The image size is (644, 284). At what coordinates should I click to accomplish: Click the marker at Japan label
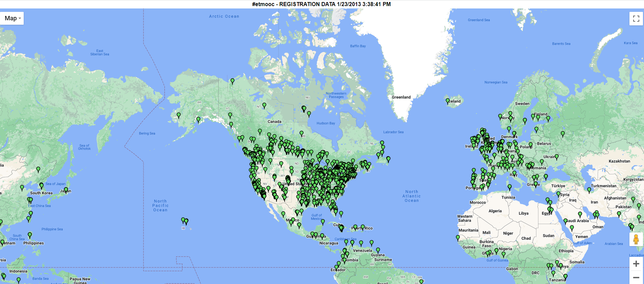click(66, 190)
